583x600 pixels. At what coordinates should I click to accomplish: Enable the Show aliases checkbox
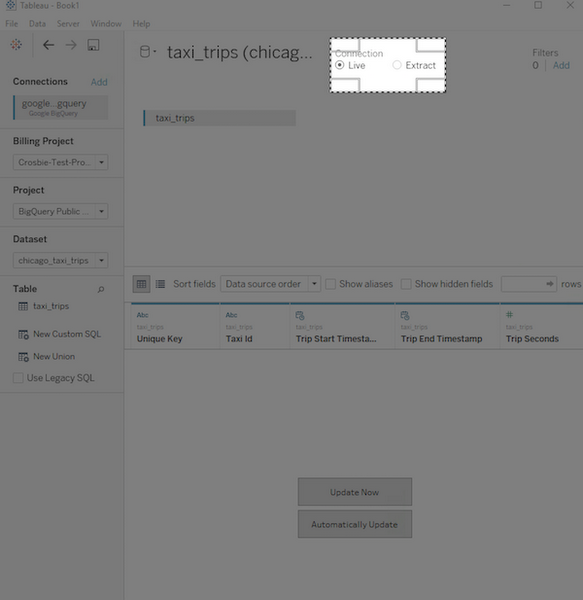click(x=331, y=284)
